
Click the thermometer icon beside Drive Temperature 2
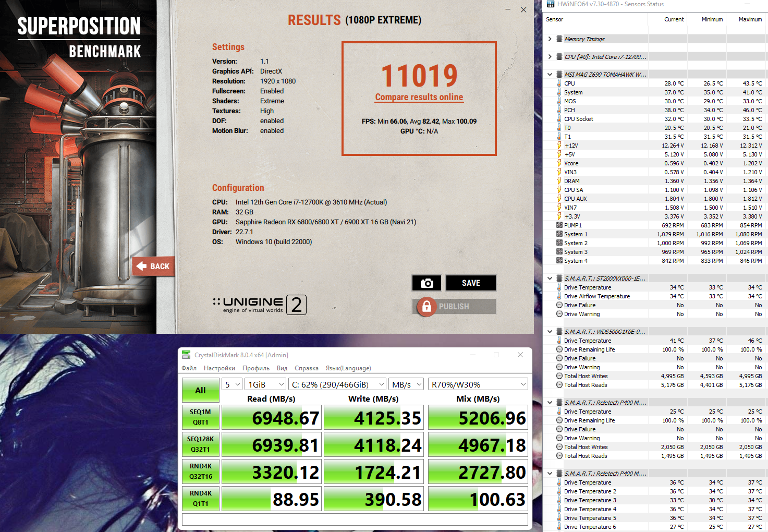point(559,491)
